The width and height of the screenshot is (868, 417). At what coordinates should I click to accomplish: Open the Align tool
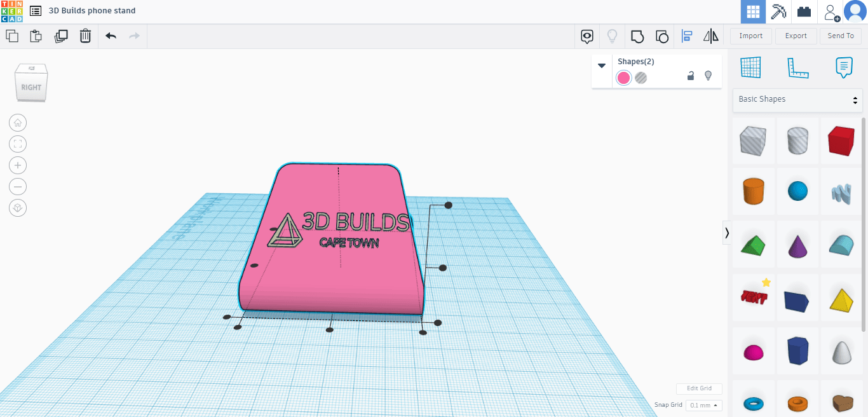(686, 36)
